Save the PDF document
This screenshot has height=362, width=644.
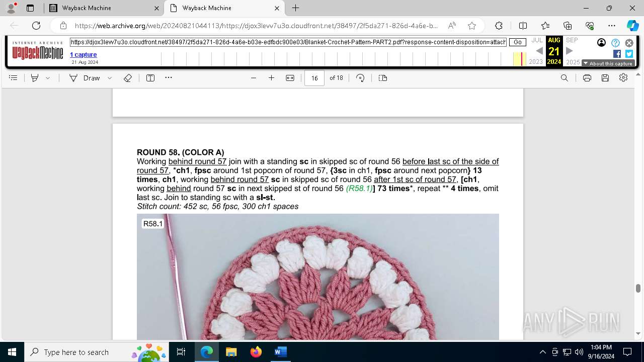pos(605,78)
